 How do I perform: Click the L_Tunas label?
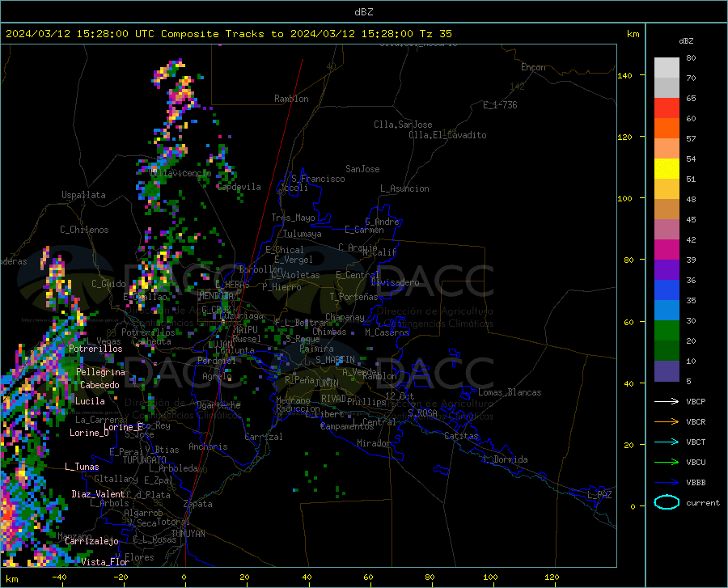click(82, 467)
